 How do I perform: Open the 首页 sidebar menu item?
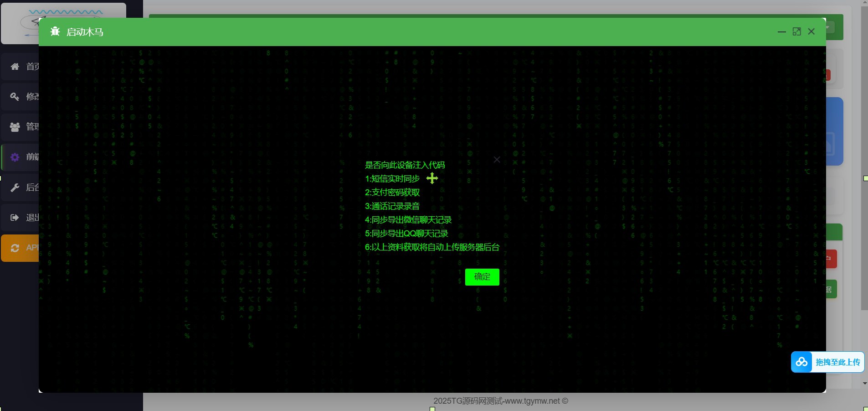click(32, 67)
